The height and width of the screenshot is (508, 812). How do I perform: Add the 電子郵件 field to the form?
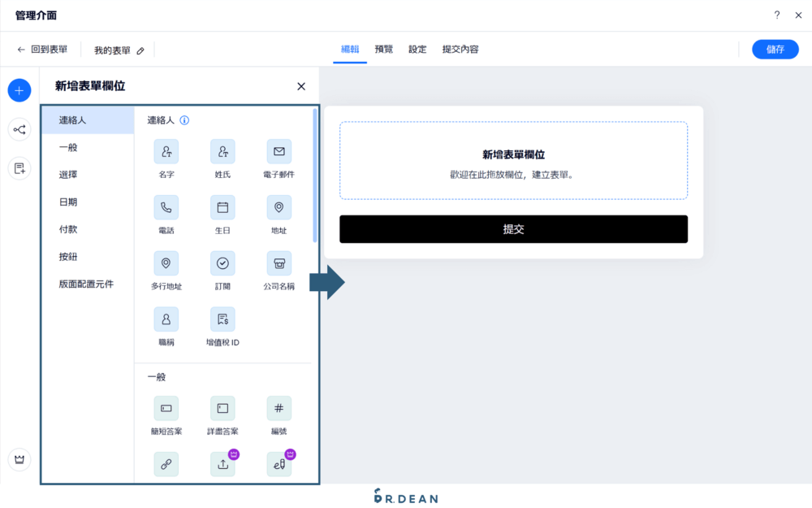click(279, 151)
